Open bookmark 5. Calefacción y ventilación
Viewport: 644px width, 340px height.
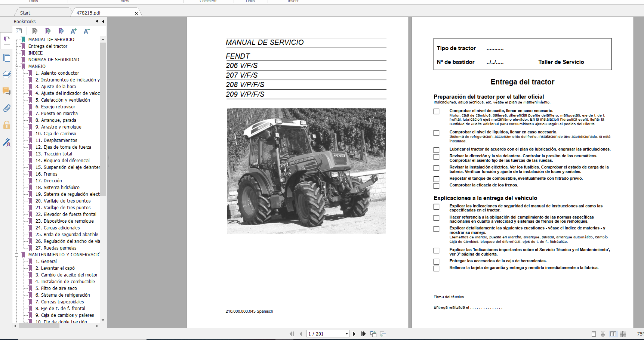63,100
